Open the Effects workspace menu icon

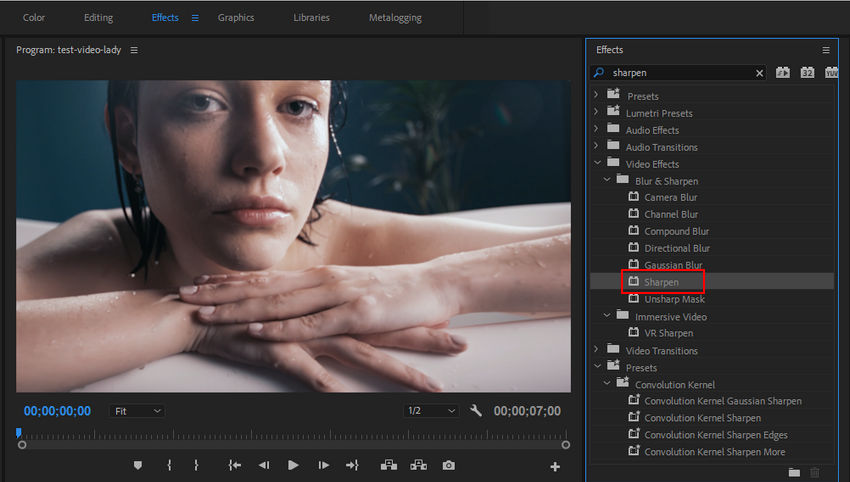[195, 18]
